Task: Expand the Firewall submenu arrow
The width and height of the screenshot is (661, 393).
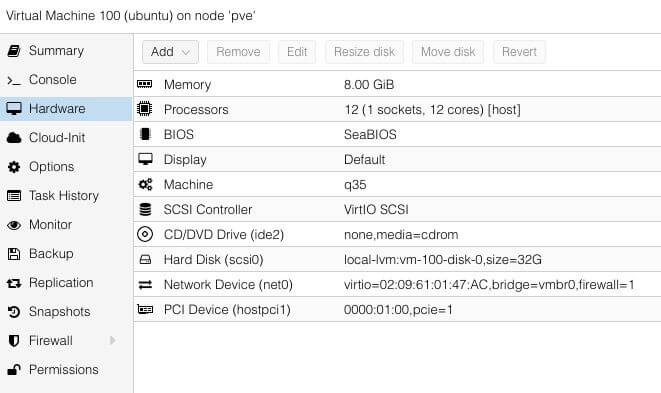Action: click(x=112, y=340)
